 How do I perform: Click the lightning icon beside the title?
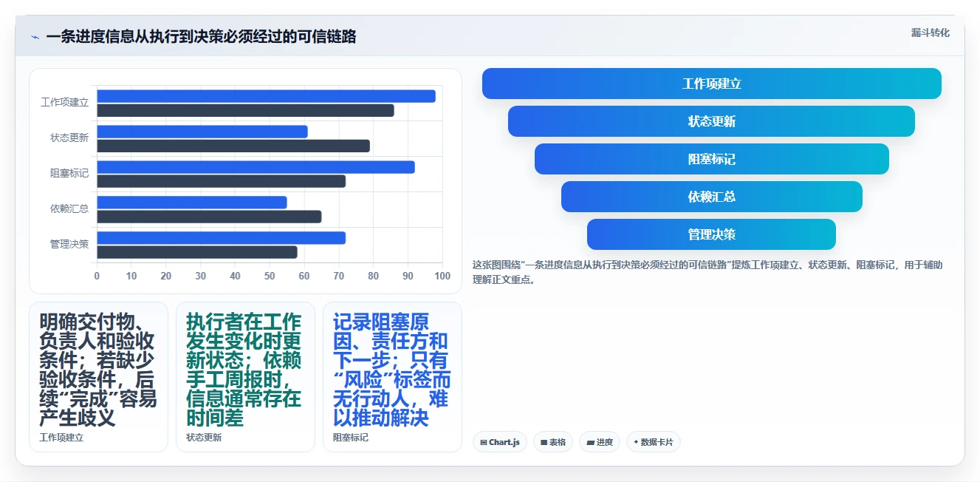[x=35, y=37]
